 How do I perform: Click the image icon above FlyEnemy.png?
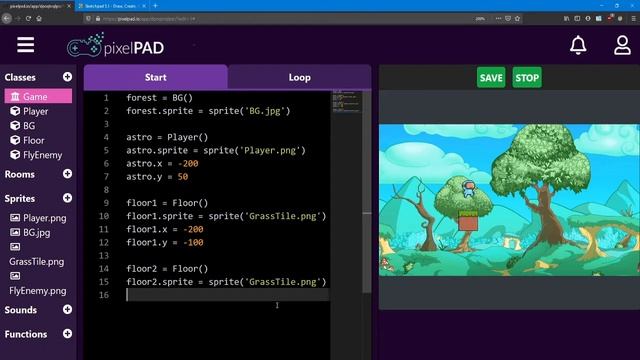point(15,276)
